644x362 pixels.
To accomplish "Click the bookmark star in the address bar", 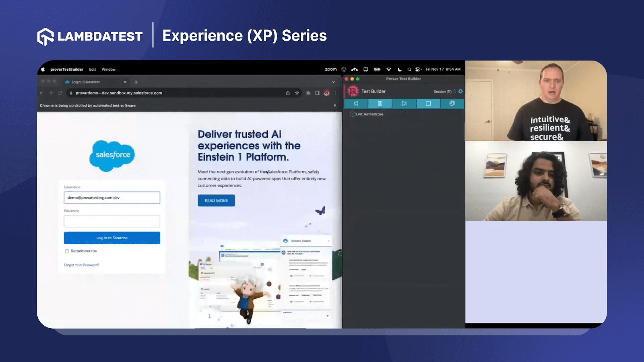I will (x=297, y=93).
